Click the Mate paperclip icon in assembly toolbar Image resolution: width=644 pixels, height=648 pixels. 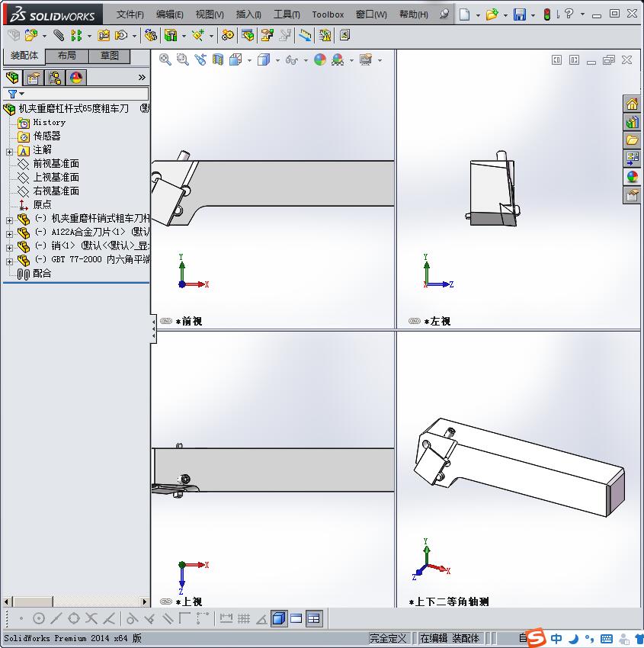point(59,36)
